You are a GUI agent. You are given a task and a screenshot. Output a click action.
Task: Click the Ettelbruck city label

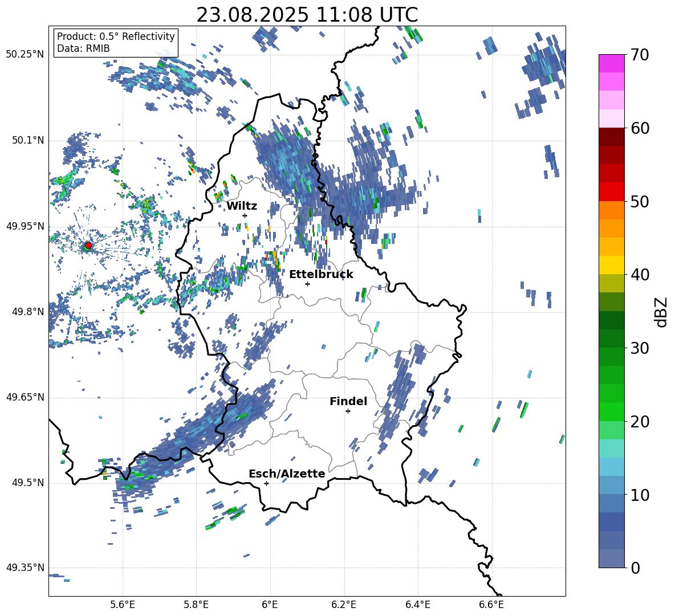(x=321, y=275)
